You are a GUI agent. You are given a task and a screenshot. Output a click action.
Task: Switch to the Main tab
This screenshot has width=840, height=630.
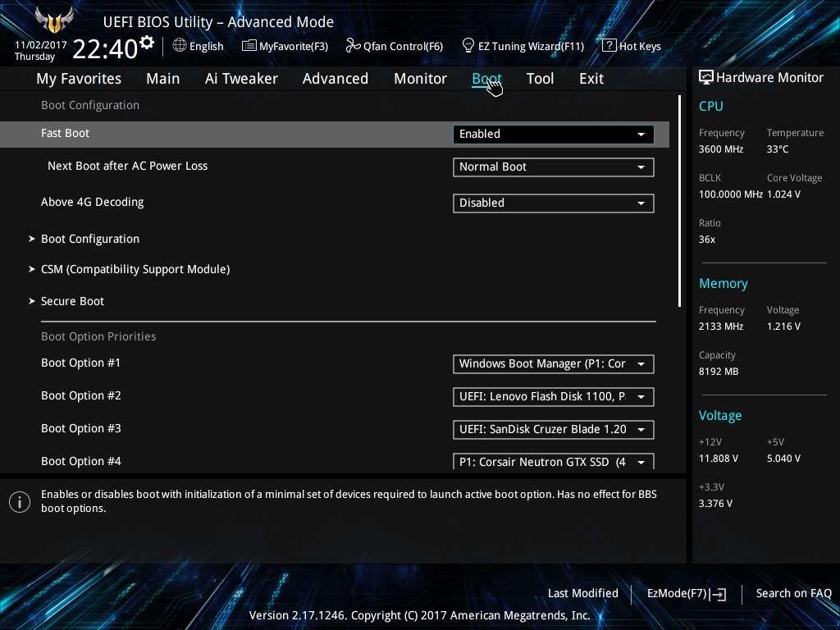163,79
